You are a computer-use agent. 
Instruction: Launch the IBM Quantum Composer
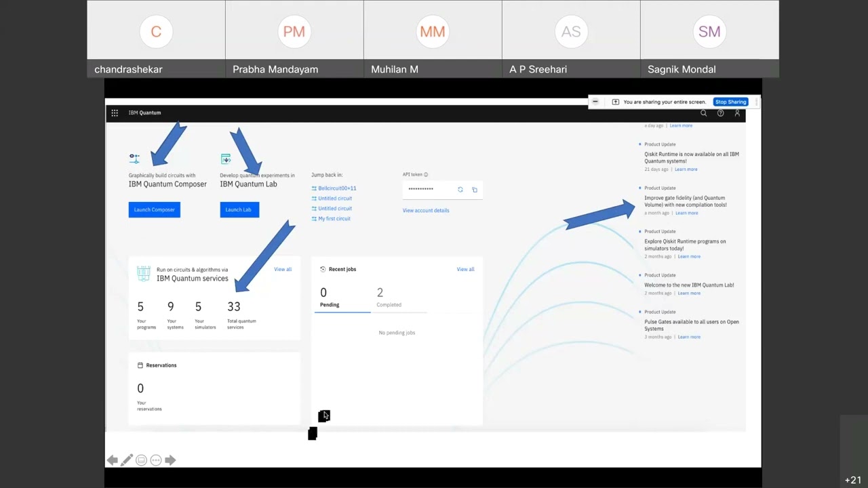click(x=155, y=209)
